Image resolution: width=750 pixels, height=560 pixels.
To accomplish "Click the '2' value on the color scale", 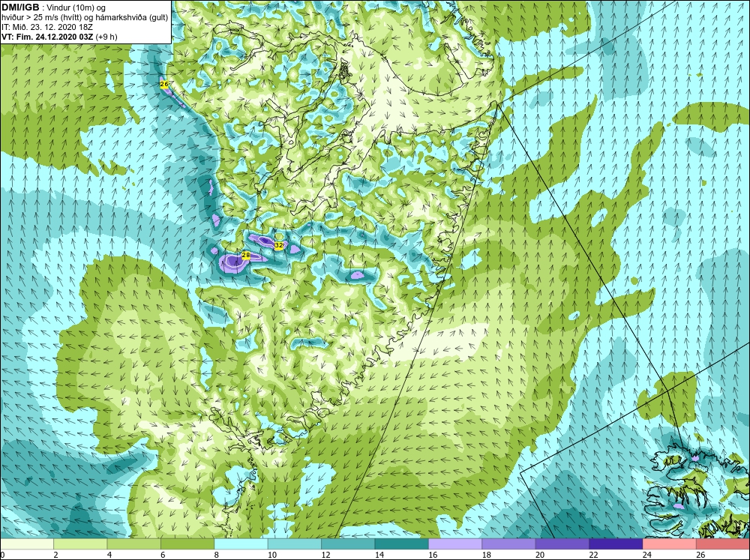I will (55, 555).
